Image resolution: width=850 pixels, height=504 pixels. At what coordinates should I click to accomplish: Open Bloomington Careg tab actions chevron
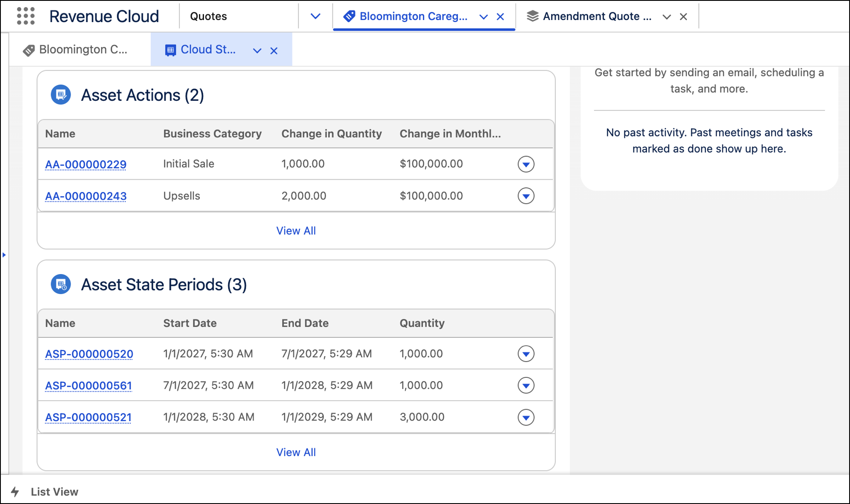click(x=484, y=17)
